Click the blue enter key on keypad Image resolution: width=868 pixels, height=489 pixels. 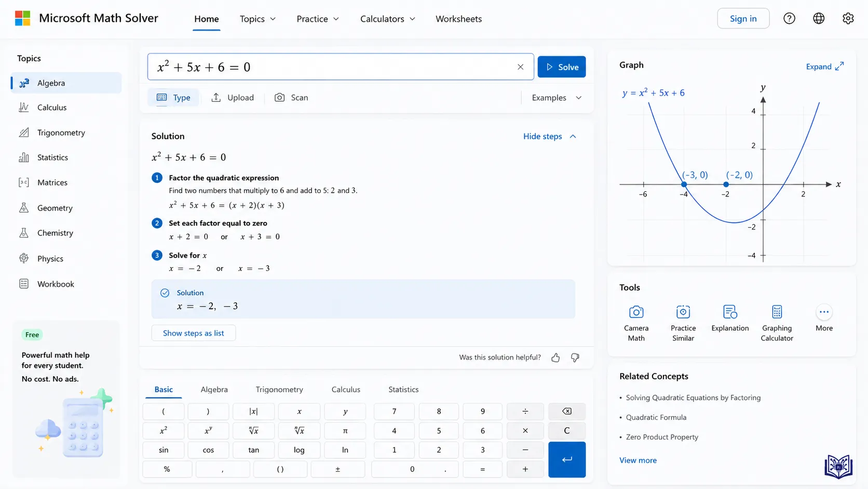[567, 459]
